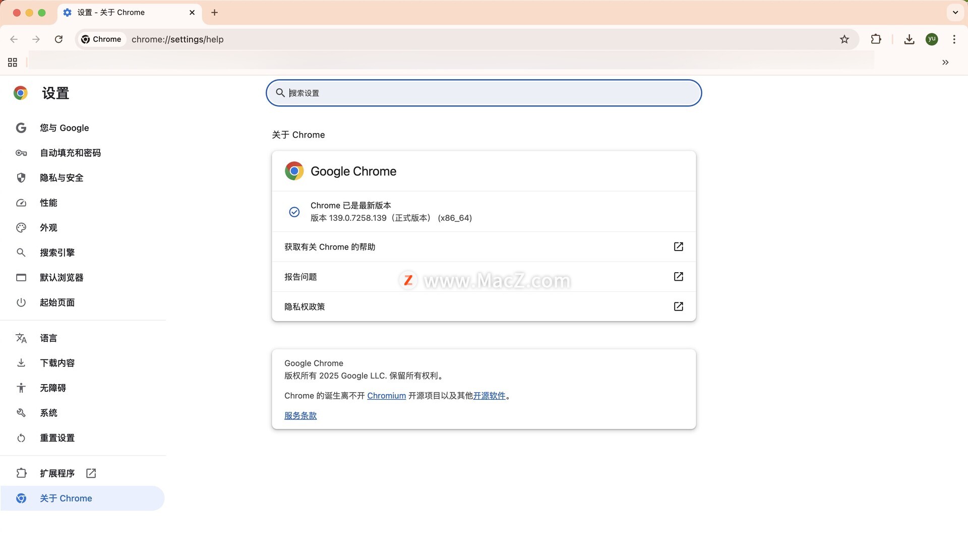
Task: Open 性能 settings section
Action: [83, 203]
